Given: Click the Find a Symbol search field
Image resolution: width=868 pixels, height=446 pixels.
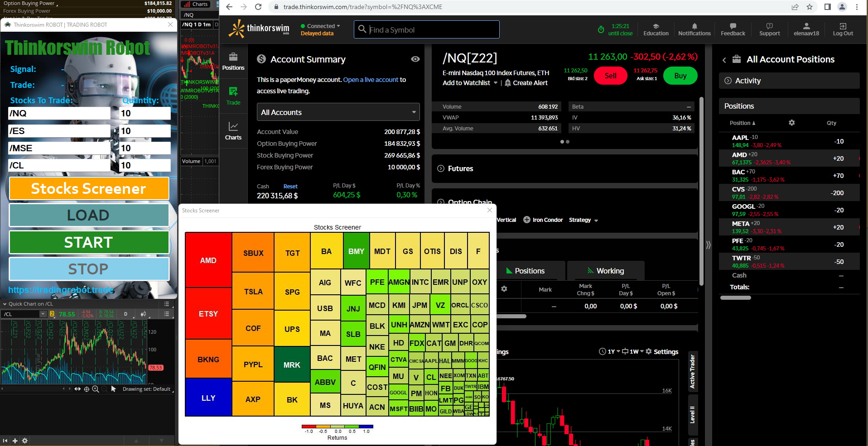Looking at the screenshot, I should click(x=426, y=29).
